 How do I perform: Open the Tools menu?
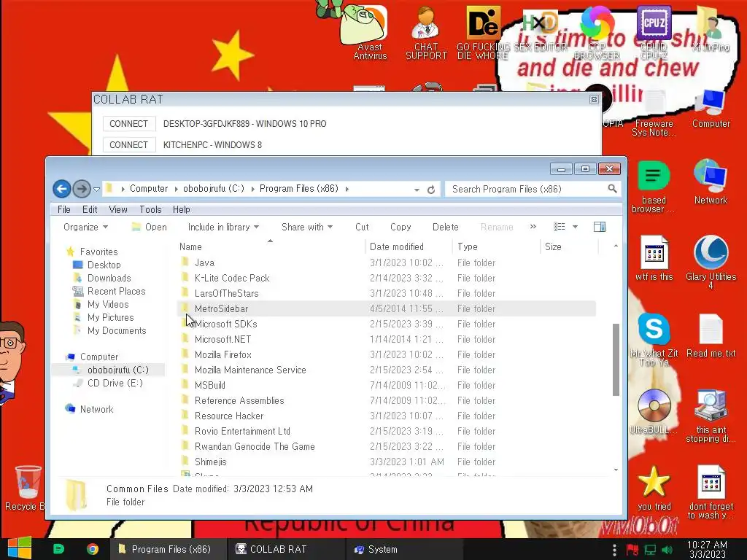pos(150,209)
